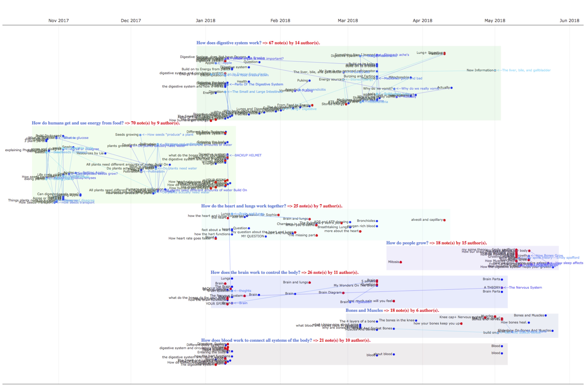Select the 'The bones in the knee' dot
Screen dimensions: 588x389
416,320
